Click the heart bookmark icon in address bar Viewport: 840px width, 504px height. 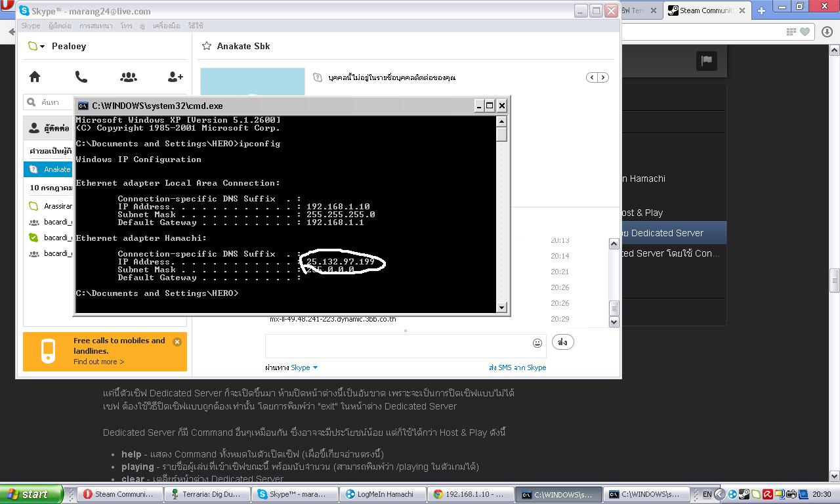pos(805,31)
